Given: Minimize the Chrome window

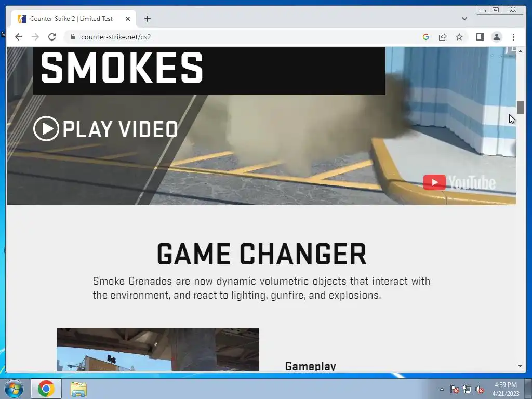Looking at the screenshot, I should [483, 10].
